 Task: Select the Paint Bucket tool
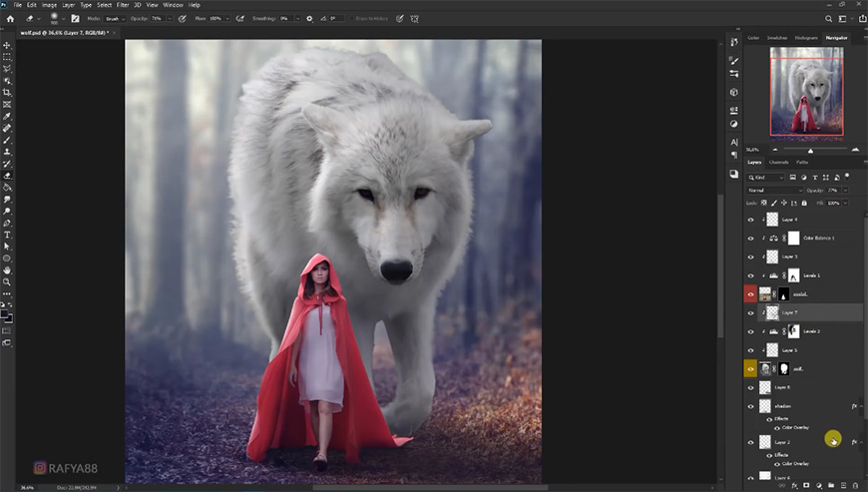(7, 188)
